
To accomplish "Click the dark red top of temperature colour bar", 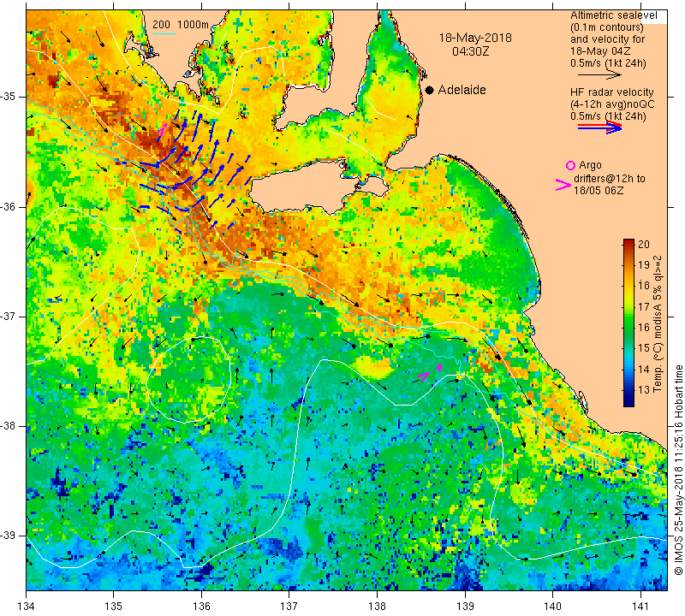I will pyautogui.click(x=628, y=242).
